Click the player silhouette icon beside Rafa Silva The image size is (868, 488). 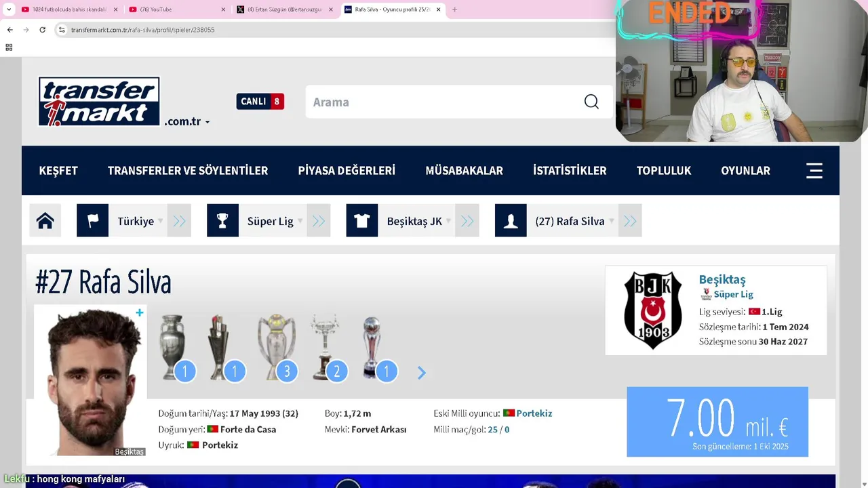(511, 221)
